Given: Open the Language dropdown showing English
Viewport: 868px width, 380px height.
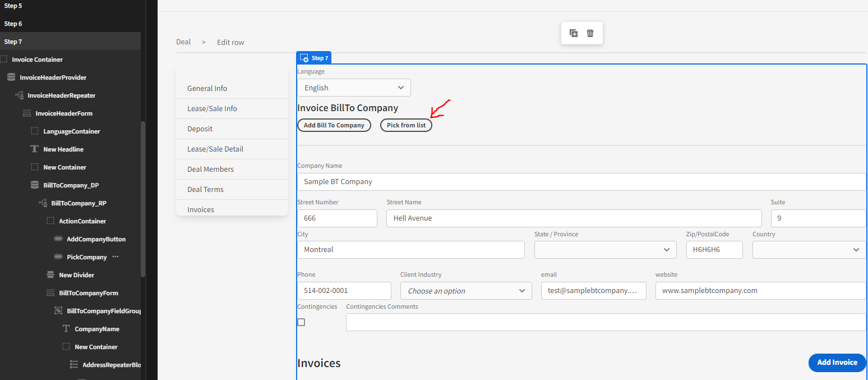Looking at the screenshot, I should tap(354, 88).
